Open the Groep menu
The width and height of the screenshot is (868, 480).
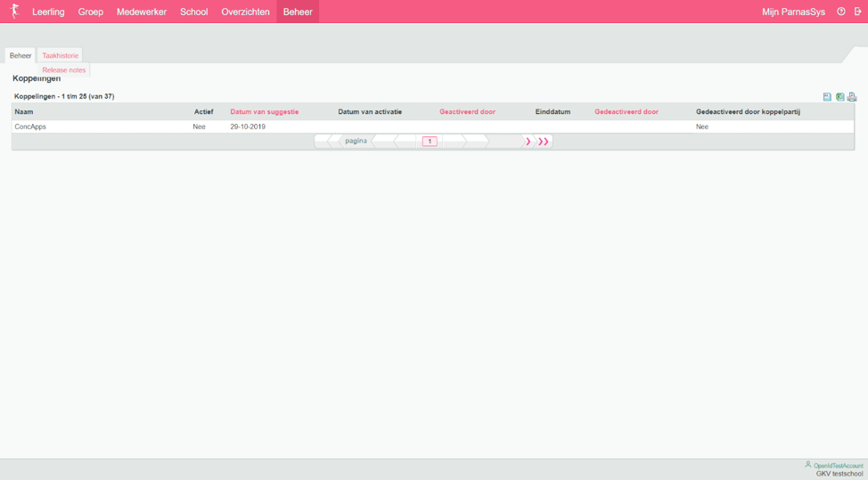pyautogui.click(x=90, y=12)
